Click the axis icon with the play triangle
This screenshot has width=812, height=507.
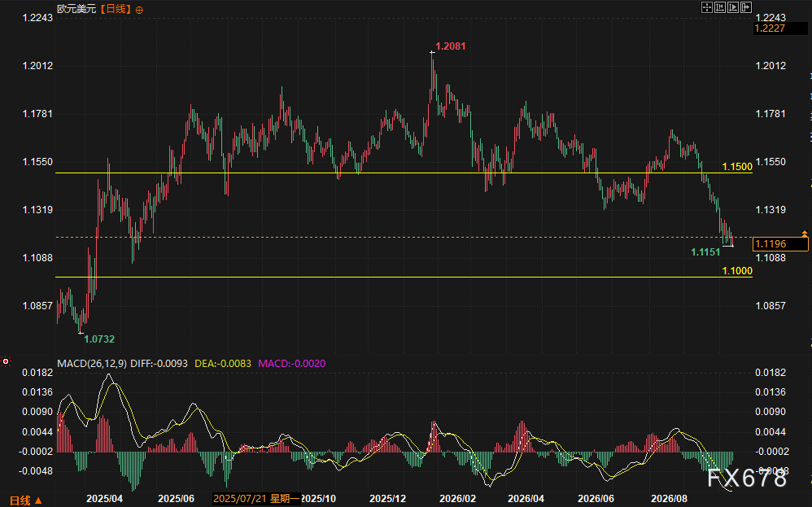point(733,7)
